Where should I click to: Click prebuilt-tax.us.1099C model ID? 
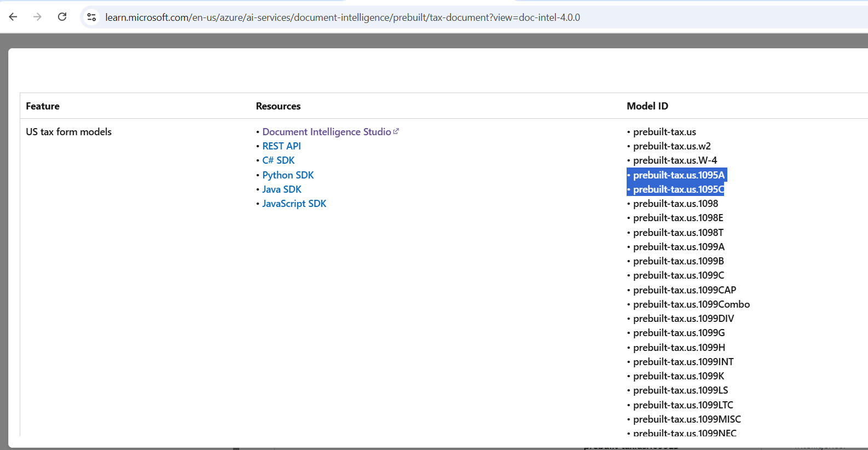coord(679,275)
